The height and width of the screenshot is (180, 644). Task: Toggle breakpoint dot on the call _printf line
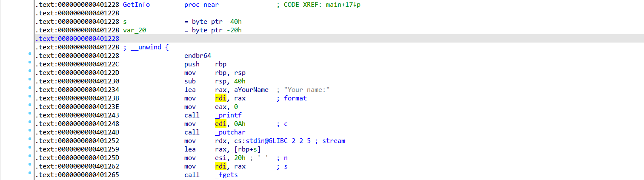[29, 114]
